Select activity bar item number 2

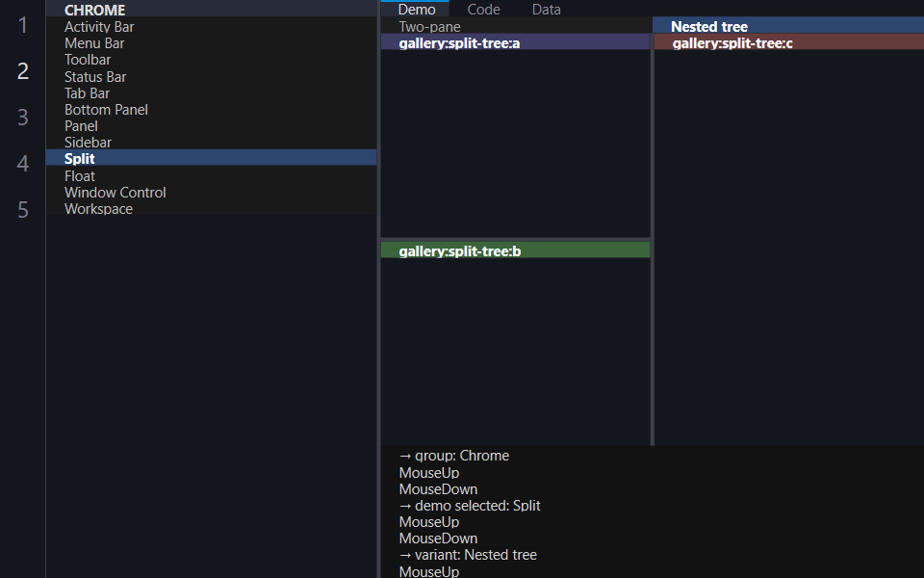[x=22, y=70]
